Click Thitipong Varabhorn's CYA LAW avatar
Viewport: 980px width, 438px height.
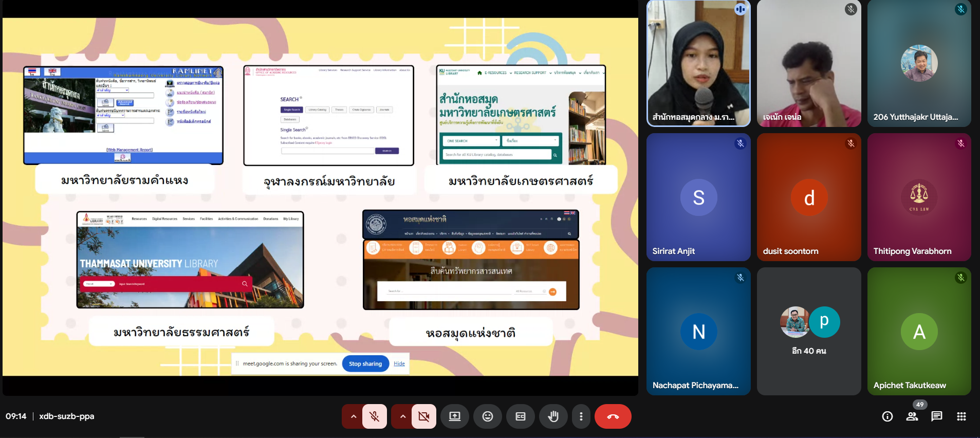[x=919, y=197]
